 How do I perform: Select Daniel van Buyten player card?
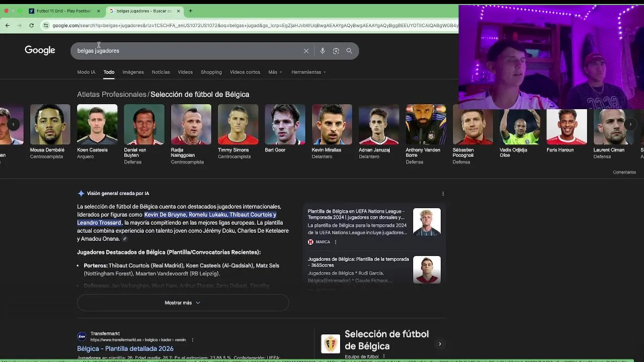144,134
